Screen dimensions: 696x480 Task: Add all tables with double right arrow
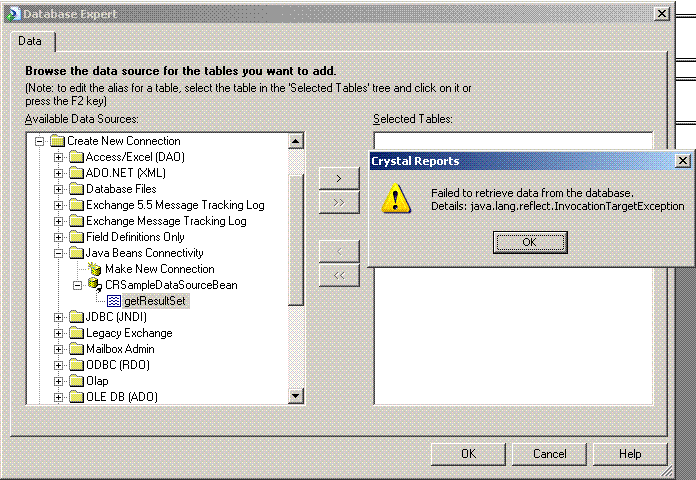pyautogui.click(x=339, y=202)
